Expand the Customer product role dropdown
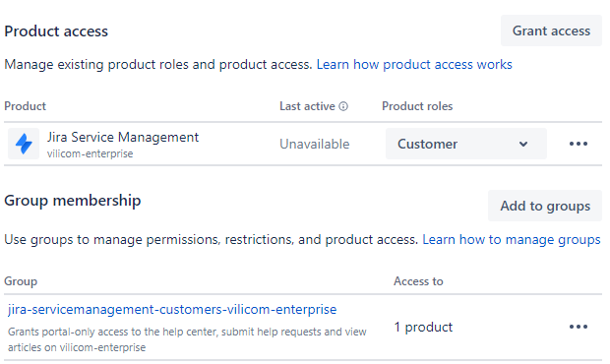The height and width of the screenshot is (364, 610). coord(466,144)
